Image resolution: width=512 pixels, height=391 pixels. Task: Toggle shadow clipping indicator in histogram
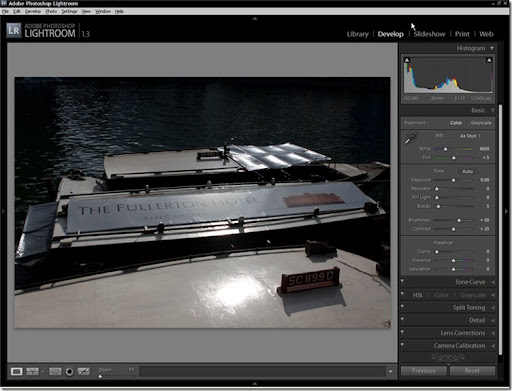pos(407,60)
